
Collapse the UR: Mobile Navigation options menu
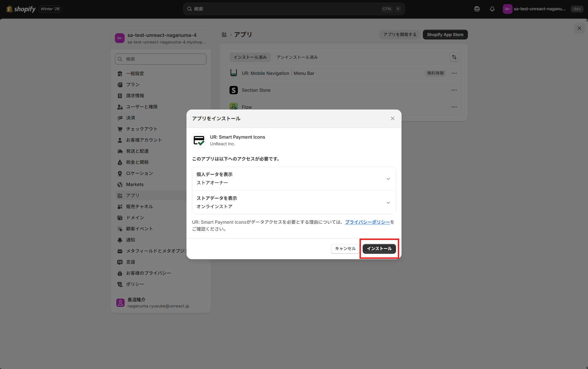point(454,73)
